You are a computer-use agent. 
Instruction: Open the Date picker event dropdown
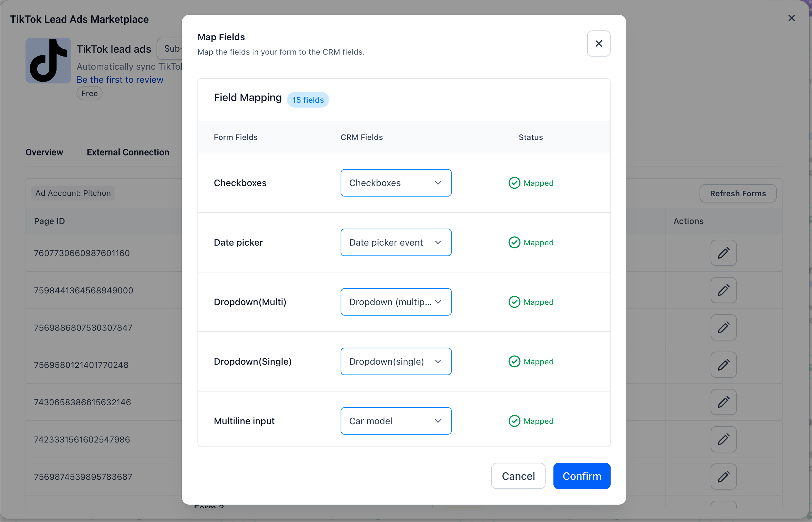pos(396,242)
